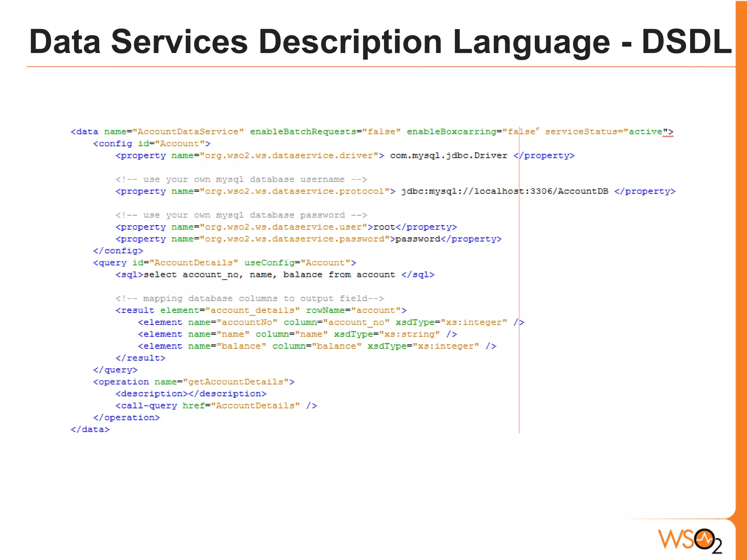Click the 'config id="Account"' line
The image size is (747, 560).
pos(152,144)
